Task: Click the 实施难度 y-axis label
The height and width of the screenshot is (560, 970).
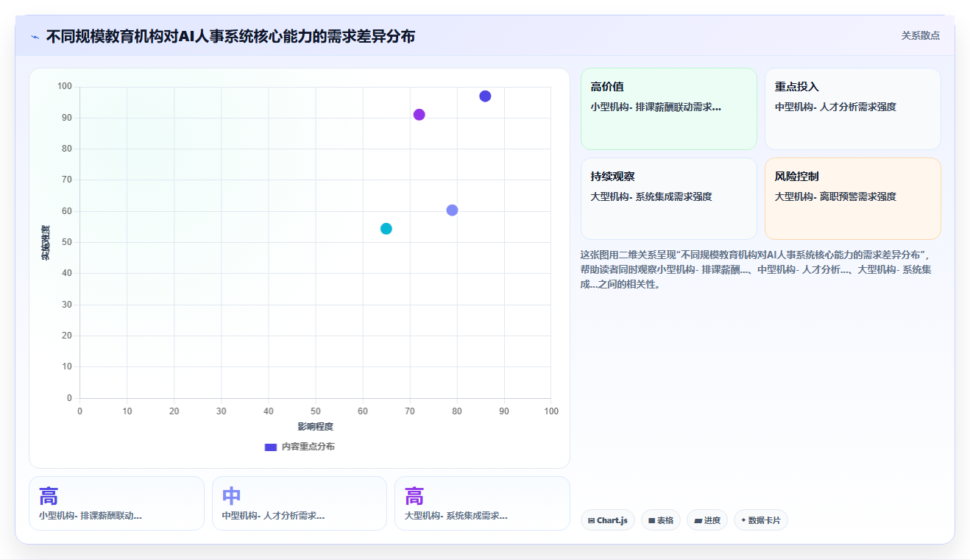Action: click(46, 243)
